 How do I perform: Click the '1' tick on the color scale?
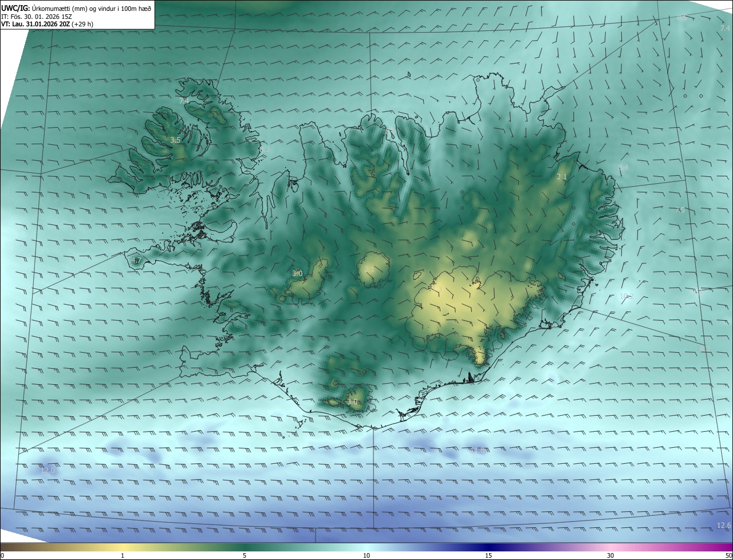click(x=123, y=555)
